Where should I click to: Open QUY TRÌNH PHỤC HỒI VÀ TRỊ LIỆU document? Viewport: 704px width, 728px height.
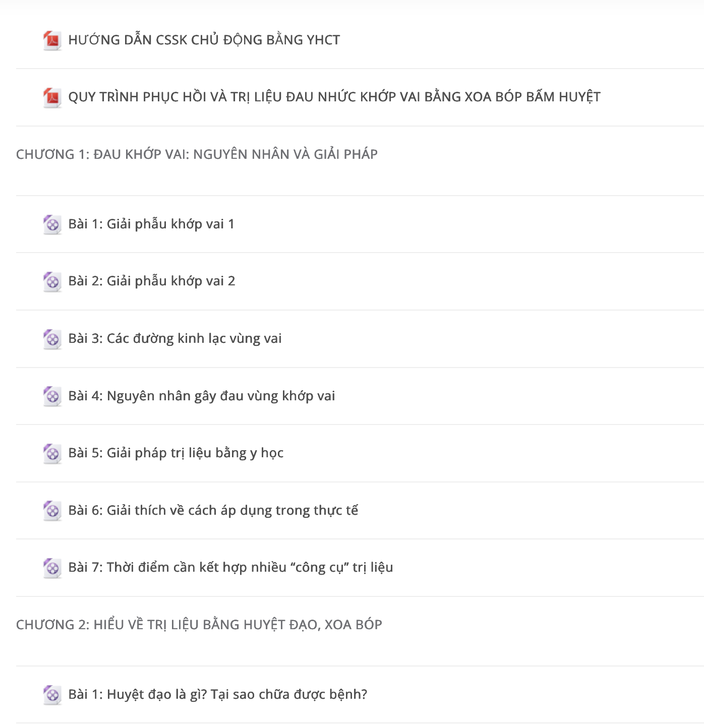coord(334,97)
